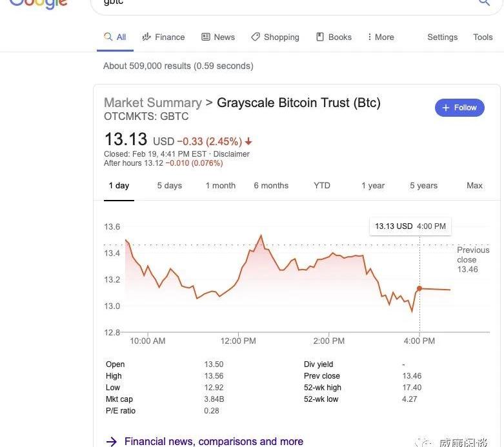Click the 4:00 PM chart marker dot
This screenshot has width=504, height=447.
pyautogui.click(x=420, y=288)
